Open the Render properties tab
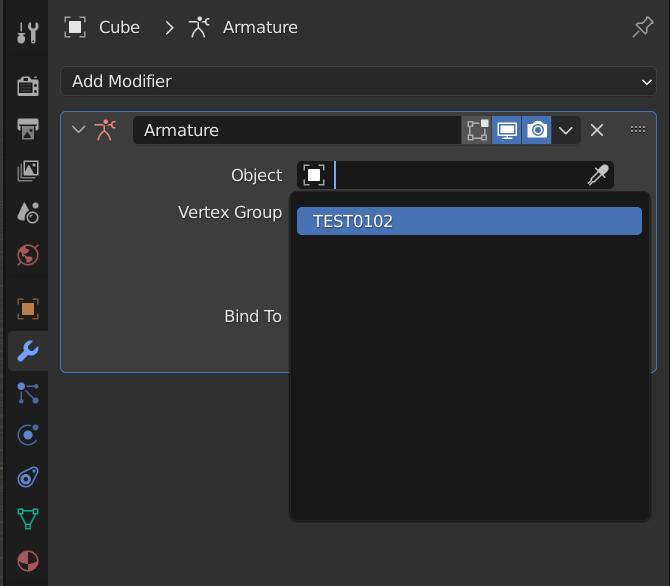Viewport: 670px width, 586px height. click(28, 85)
